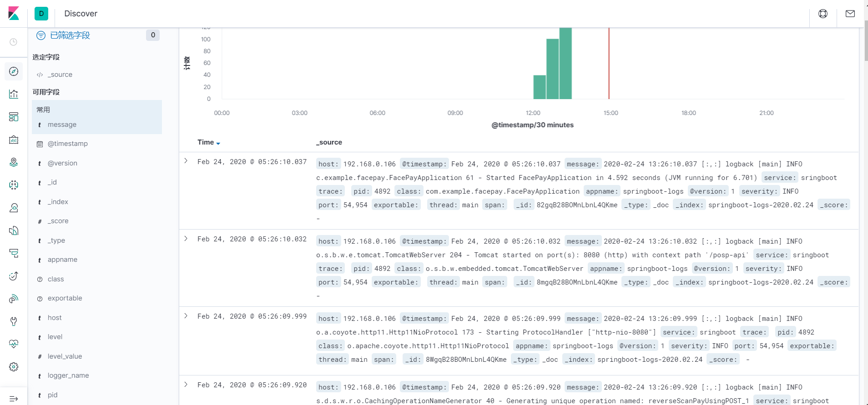
Task: Click the Discover breadcrumb title
Action: pyautogui.click(x=81, y=14)
